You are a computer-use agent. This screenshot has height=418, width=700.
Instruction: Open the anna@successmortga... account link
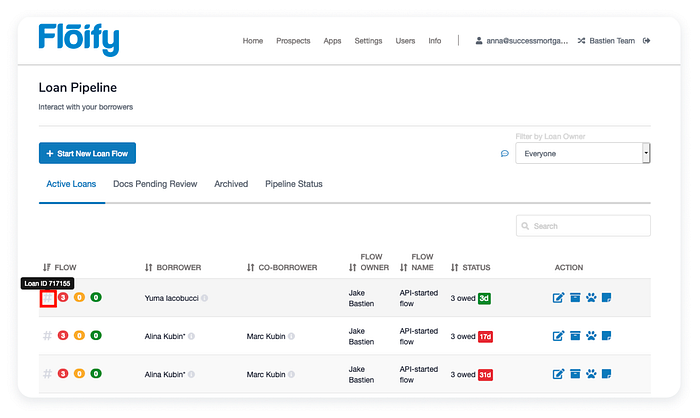click(x=522, y=41)
